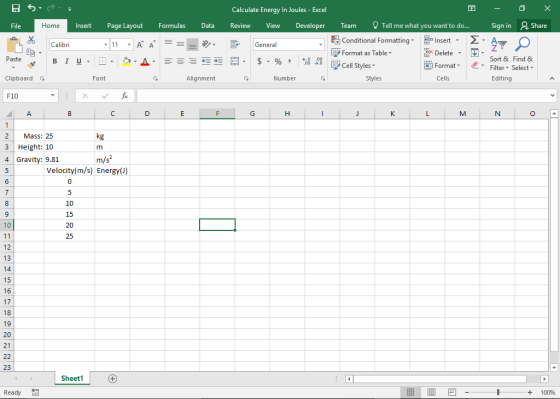
Task: Toggle Underline formatting
Action: tap(79, 61)
